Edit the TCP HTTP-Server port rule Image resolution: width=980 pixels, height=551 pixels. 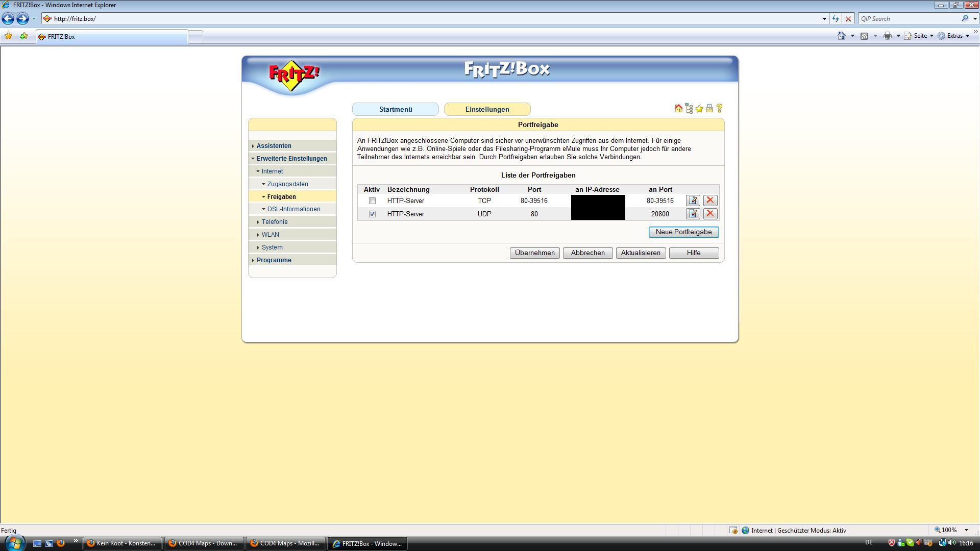tap(693, 201)
